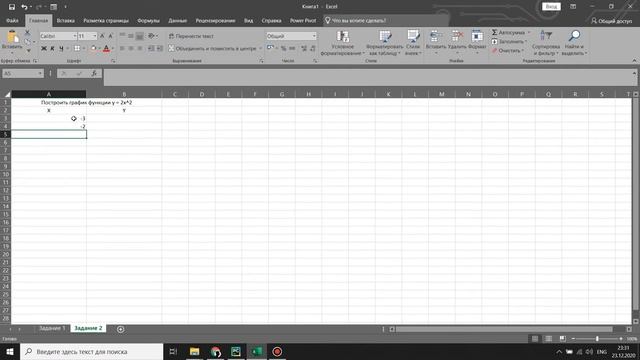Toggle Align left horizontal alignment

(x=122, y=49)
